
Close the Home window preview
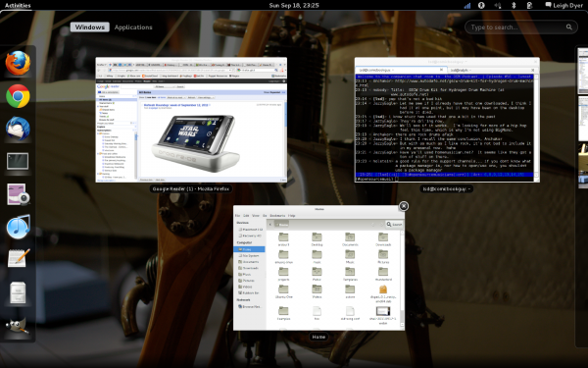coord(404,206)
